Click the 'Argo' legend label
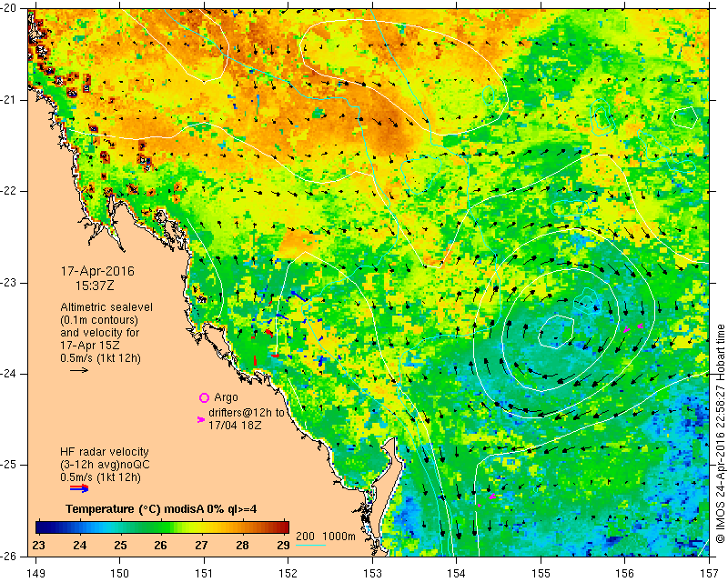This screenshot has height=582, width=728. (226, 397)
